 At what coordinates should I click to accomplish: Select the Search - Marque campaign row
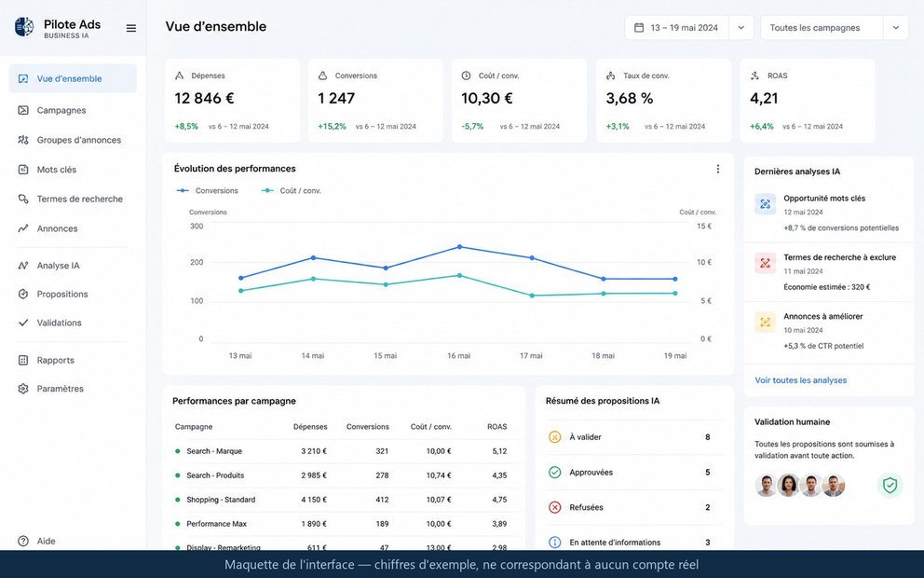click(x=343, y=451)
